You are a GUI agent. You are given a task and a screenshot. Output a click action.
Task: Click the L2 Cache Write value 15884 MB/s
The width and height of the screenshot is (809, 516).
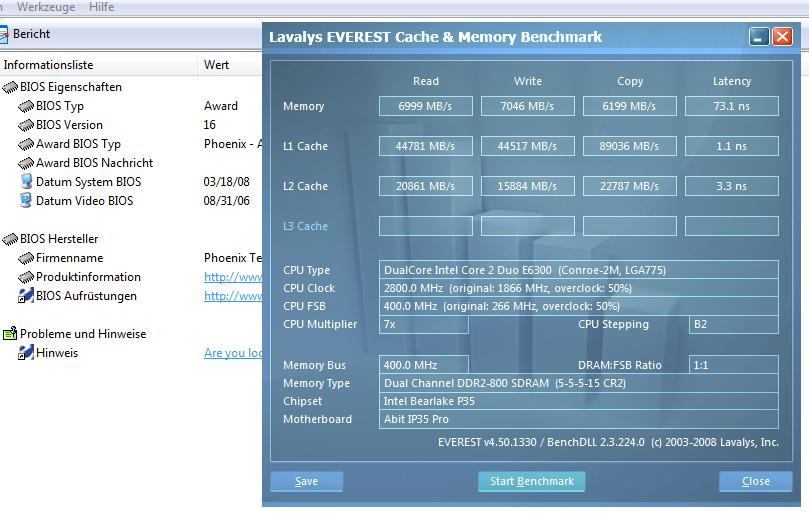click(x=527, y=186)
